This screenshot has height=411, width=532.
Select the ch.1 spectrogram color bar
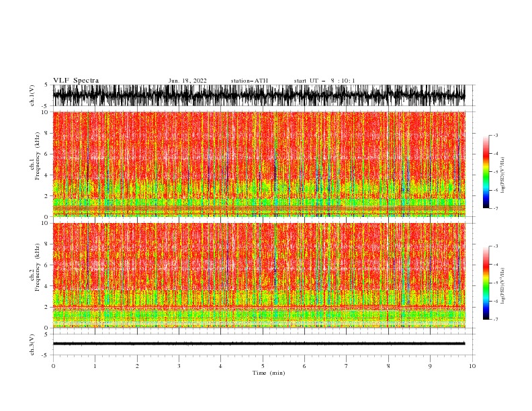click(x=486, y=172)
